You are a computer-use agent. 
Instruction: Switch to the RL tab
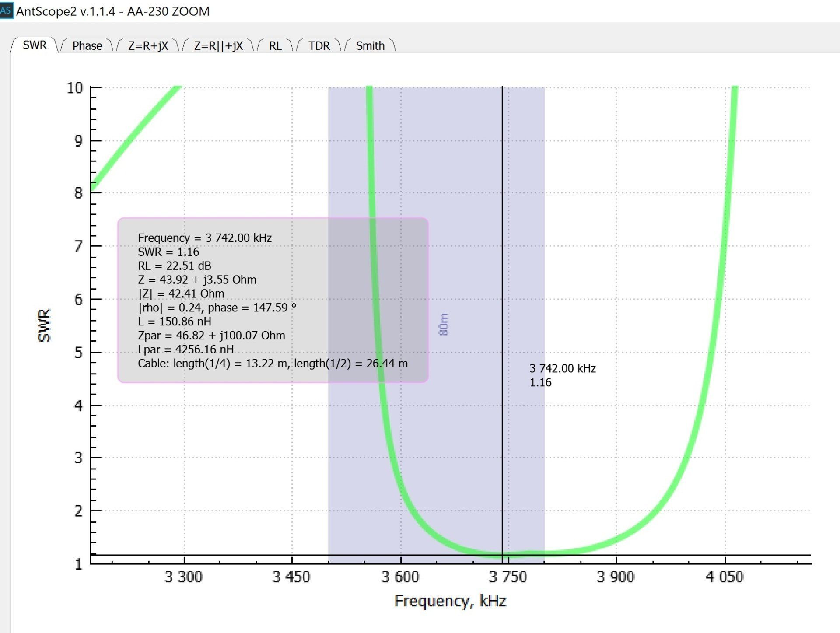pyautogui.click(x=275, y=45)
